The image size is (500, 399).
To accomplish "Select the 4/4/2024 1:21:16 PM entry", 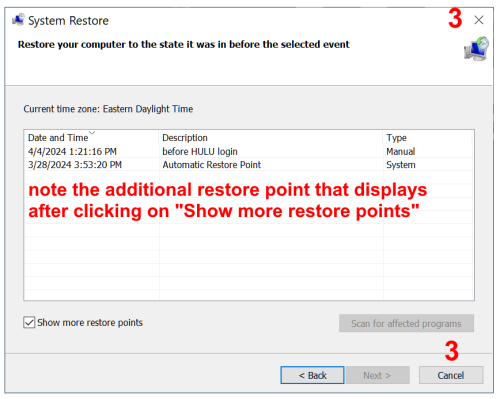I will click(72, 151).
